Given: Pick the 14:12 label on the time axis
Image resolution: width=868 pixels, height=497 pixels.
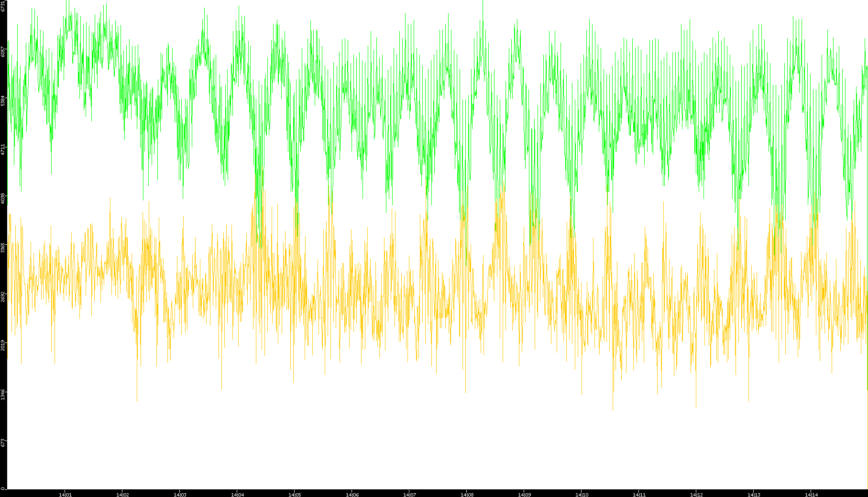Looking at the screenshot, I should point(696,495).
